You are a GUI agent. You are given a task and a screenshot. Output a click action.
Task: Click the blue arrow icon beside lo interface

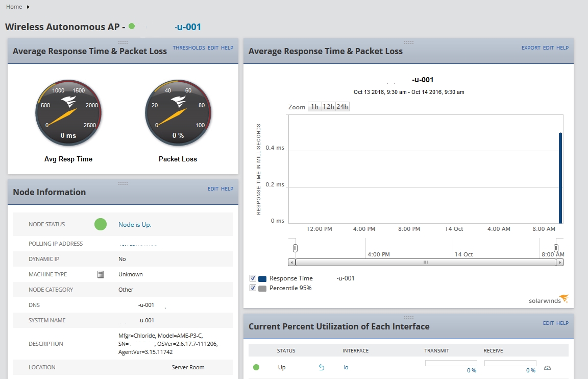click(322, 367)
